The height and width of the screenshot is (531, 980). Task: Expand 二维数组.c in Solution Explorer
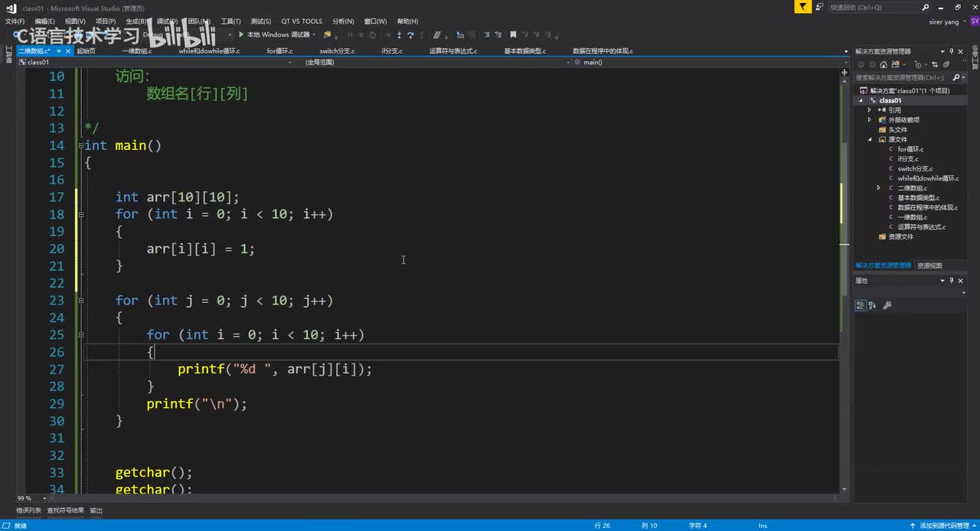(x=879, y=187)
